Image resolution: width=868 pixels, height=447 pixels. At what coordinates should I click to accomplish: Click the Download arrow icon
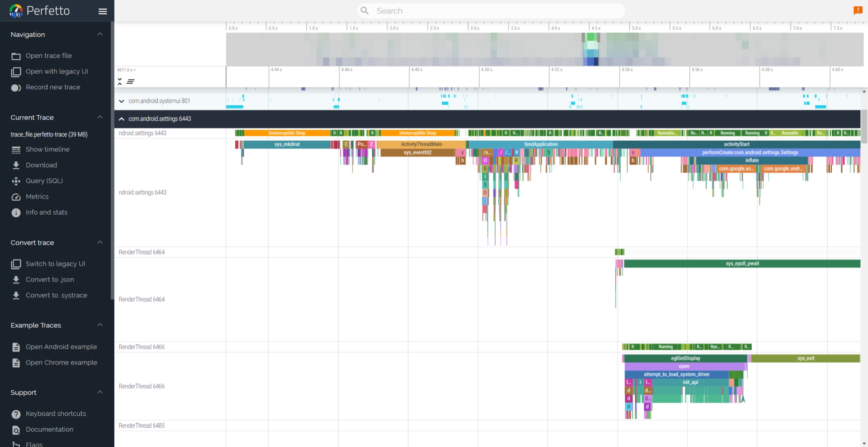click(x=16, y=165)
